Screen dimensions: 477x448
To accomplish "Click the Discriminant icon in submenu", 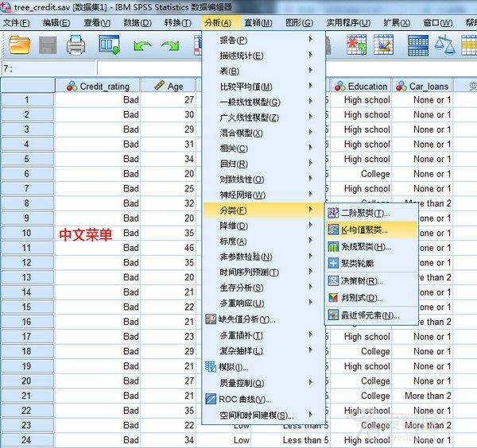I will coord(333,297).
